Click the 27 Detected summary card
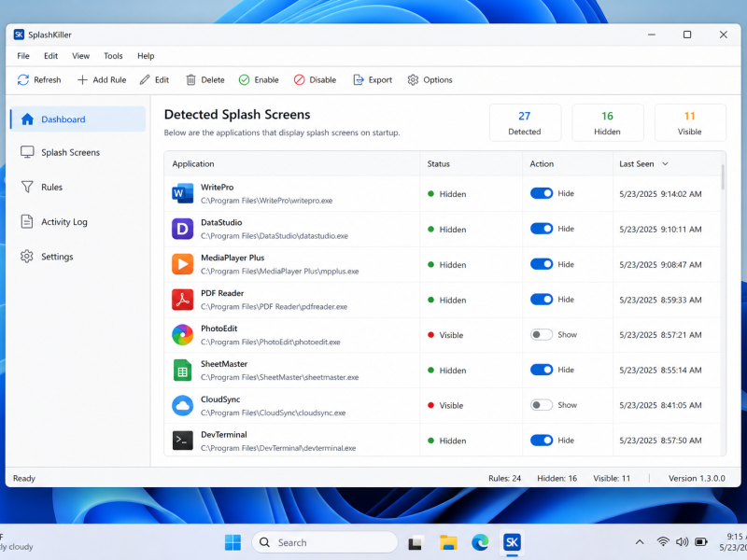The height and width of the screenshot is (560, 747). (525, 123)
